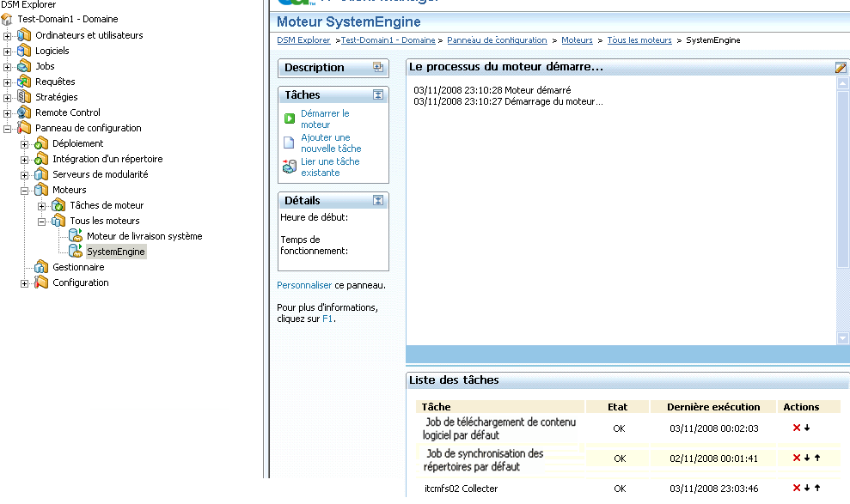The width and height of the screenshot is (850, 504).
Task: Click the Test-Domain1 domain root icon
Action: [x=8, y=19]
